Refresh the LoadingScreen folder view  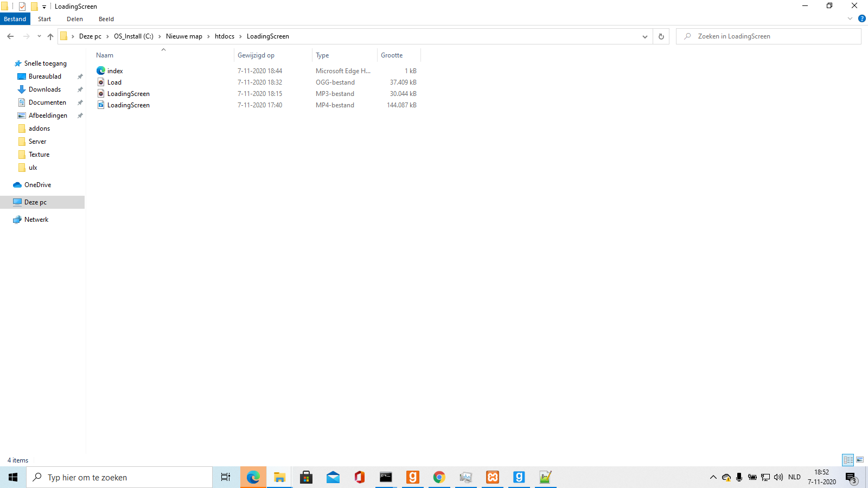[661, 36]
